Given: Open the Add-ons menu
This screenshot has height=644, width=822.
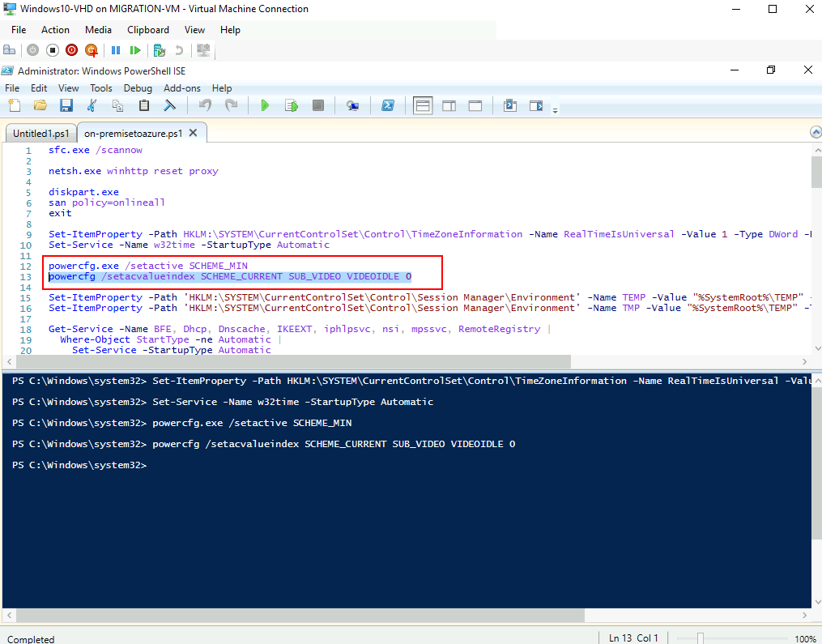Looking at the screenshot, I should tap(182, 88).
